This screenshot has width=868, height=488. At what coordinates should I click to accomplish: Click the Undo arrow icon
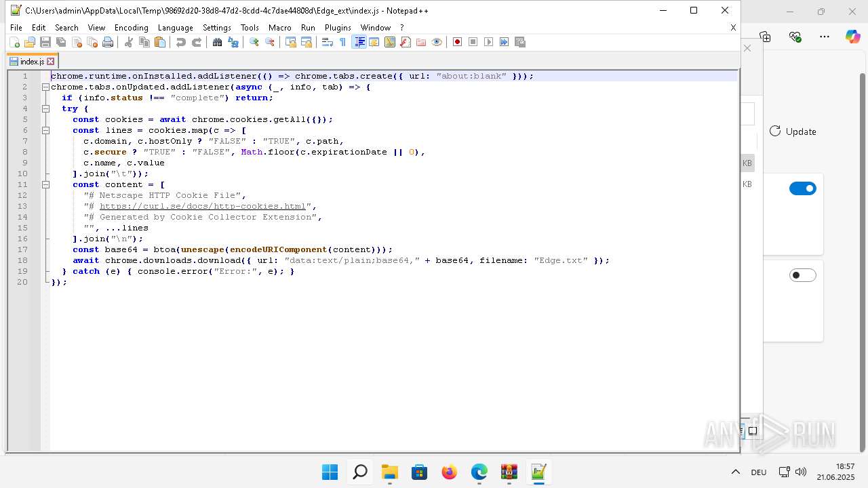point(181,42)
